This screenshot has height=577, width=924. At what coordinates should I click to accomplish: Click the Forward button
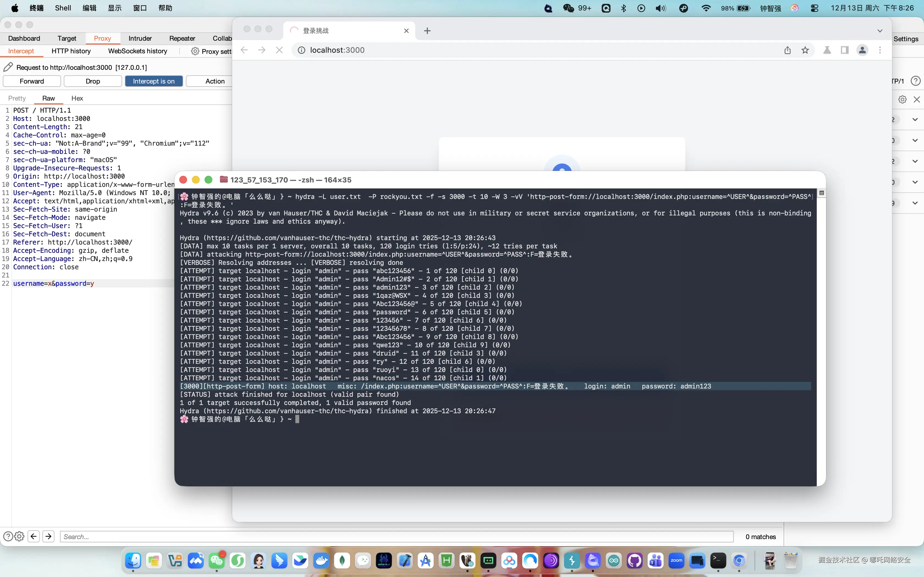click(32, 81)
